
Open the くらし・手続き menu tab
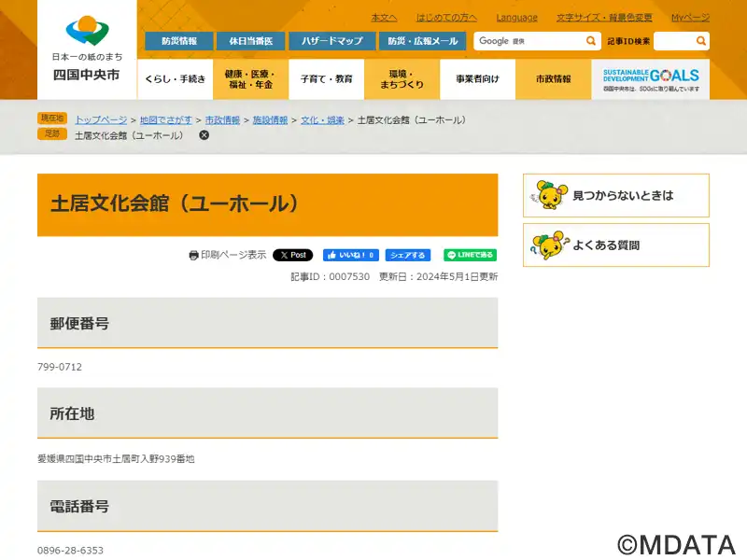[175, 79]
